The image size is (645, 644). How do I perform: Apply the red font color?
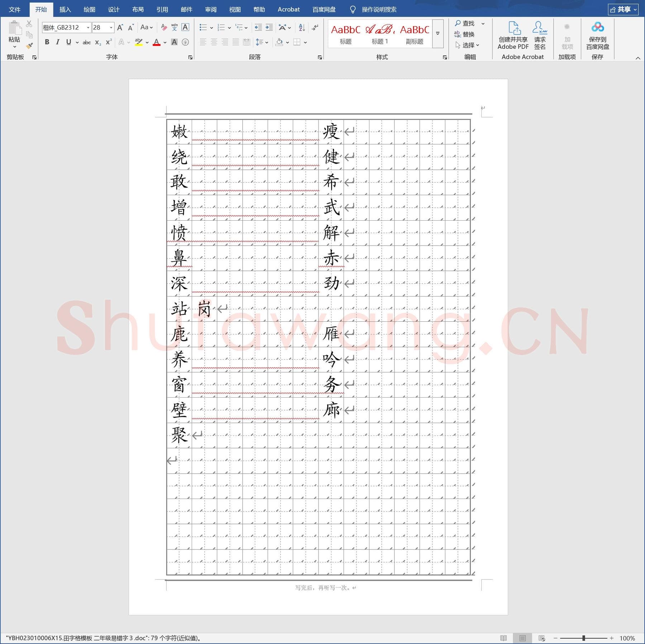pyautogui.click(x=156, y=42)
